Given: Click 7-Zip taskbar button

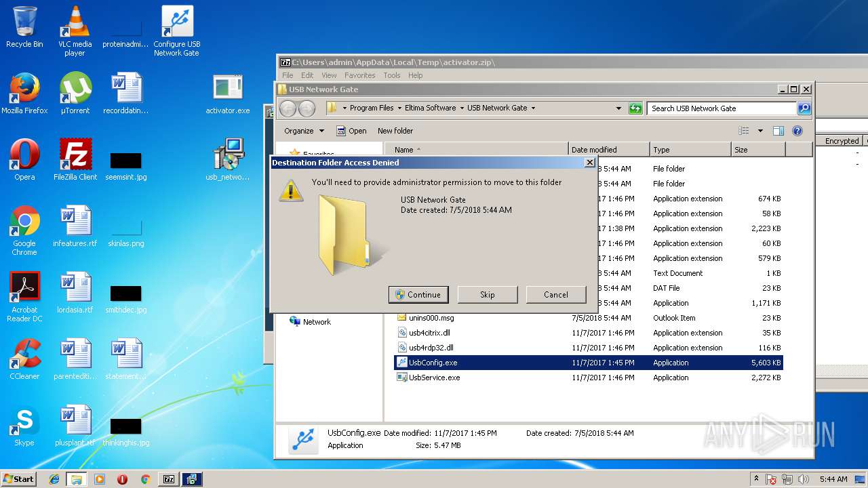Looking at the screenshot, I should click(x=169, y=479).
